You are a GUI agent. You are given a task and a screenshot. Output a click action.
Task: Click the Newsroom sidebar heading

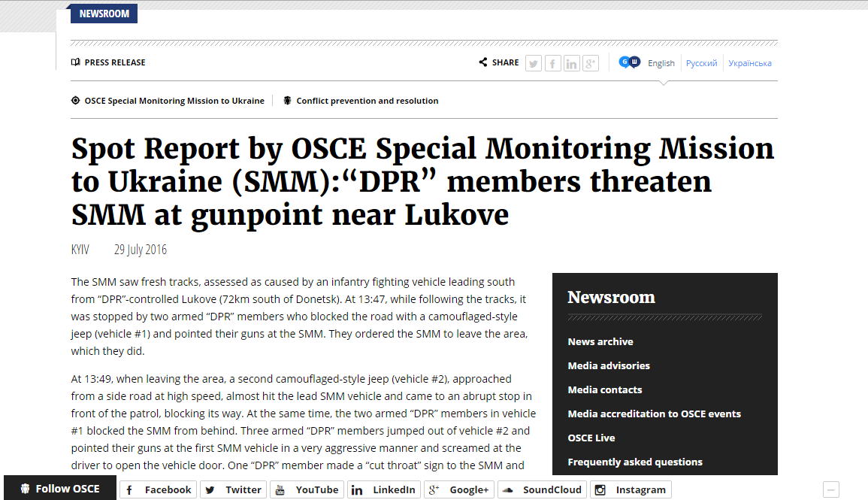[x=611, y=297]
